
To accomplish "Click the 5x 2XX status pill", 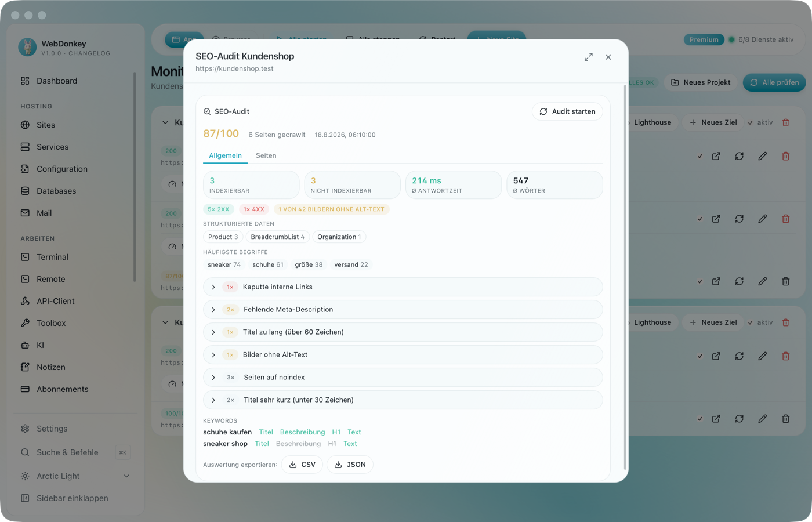I will tap(219, 209).
